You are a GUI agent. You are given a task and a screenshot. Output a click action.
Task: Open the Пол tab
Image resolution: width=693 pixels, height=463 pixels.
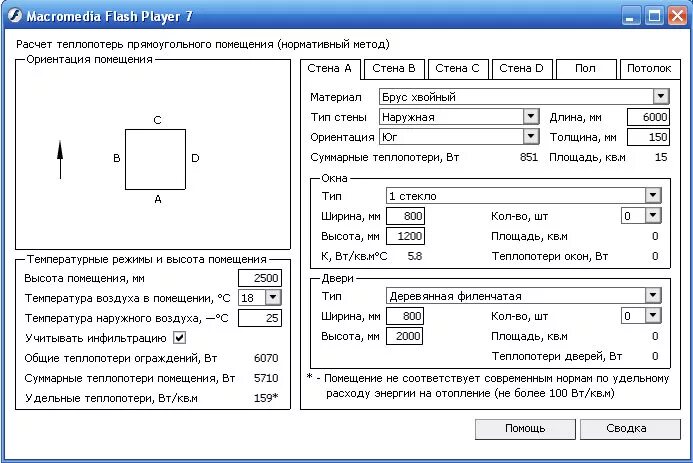pos(586,69)
